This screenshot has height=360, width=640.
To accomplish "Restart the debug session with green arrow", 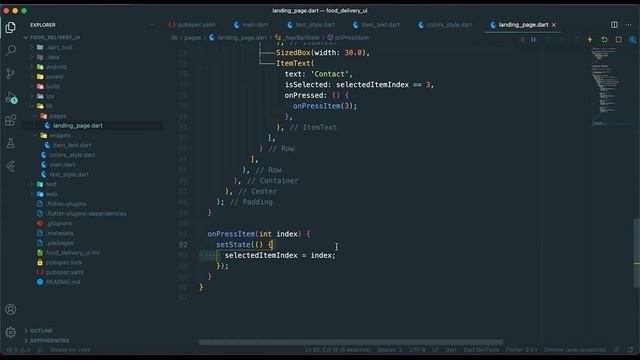I will [x=604, y=40].
